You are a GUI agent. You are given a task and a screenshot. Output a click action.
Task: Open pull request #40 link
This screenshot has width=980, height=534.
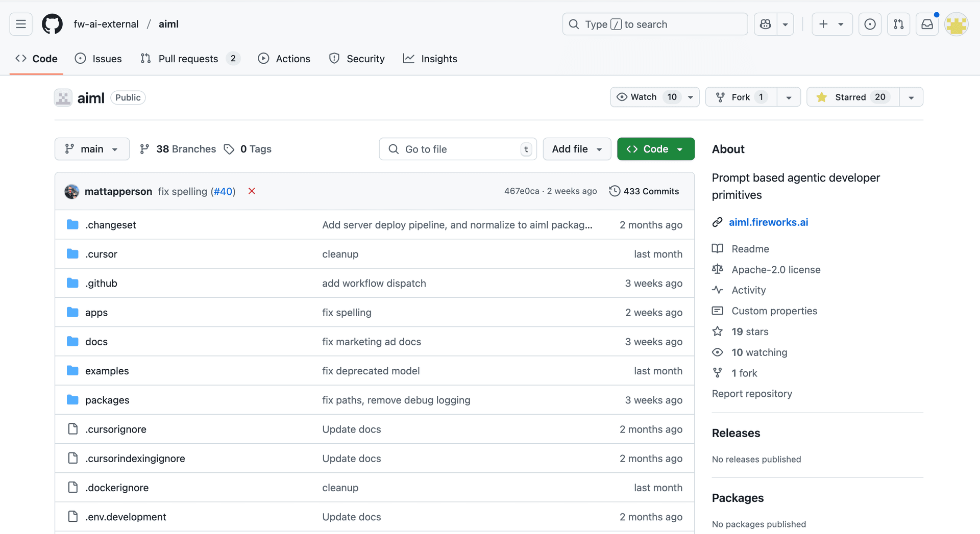click(x=224, y=191)
